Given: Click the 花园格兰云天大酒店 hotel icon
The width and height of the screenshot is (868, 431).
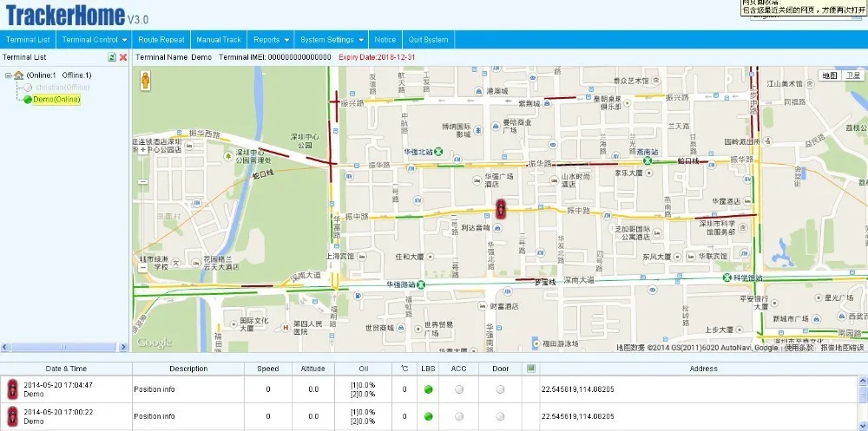Looking at the screenshot, I should tap(196, 262).
